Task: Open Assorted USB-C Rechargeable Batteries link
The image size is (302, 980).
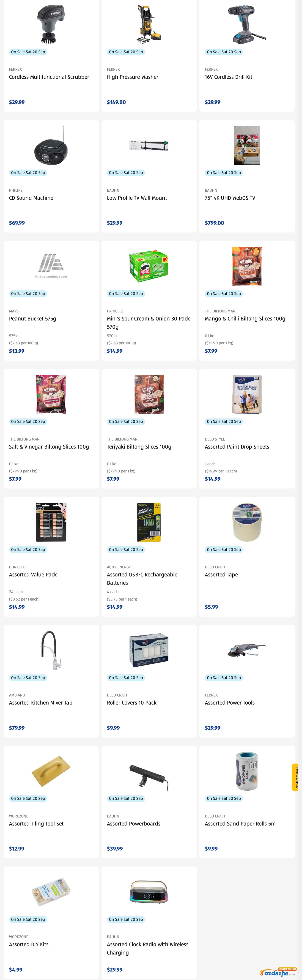Action: [x=142, y=579]
